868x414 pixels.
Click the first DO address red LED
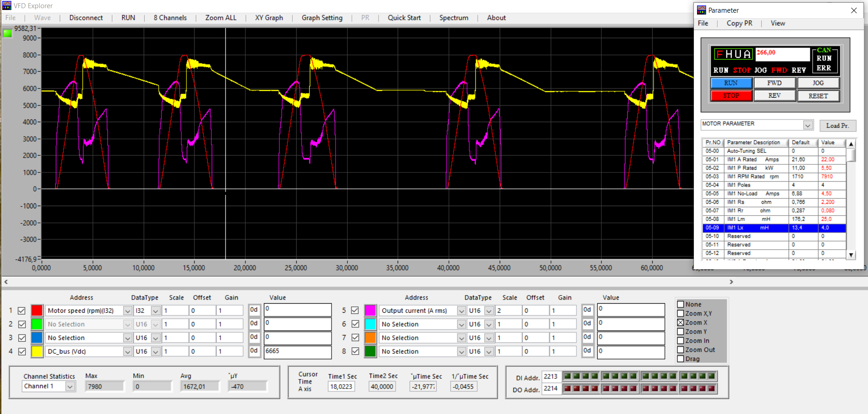(567, 389)
